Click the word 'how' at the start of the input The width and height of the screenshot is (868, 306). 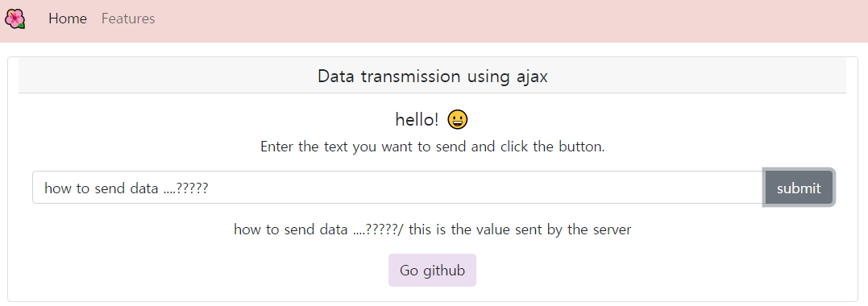[56, 188]
